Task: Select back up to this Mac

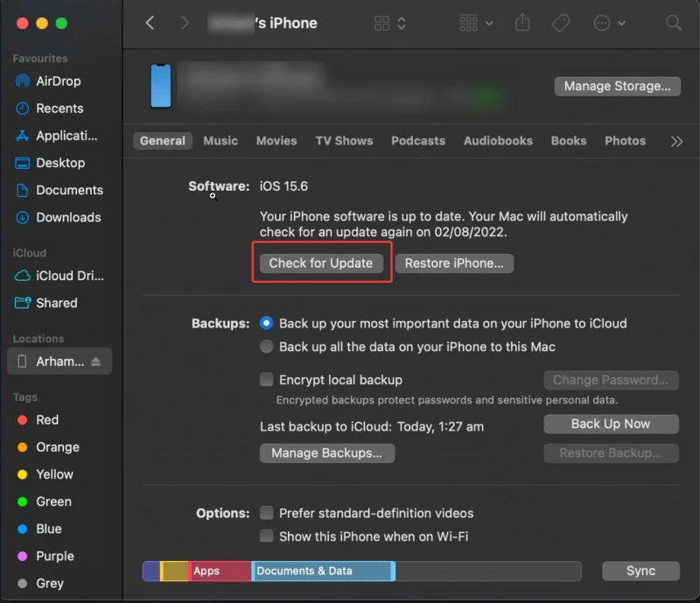Action: pyautogui.click(x=267, y=347)
